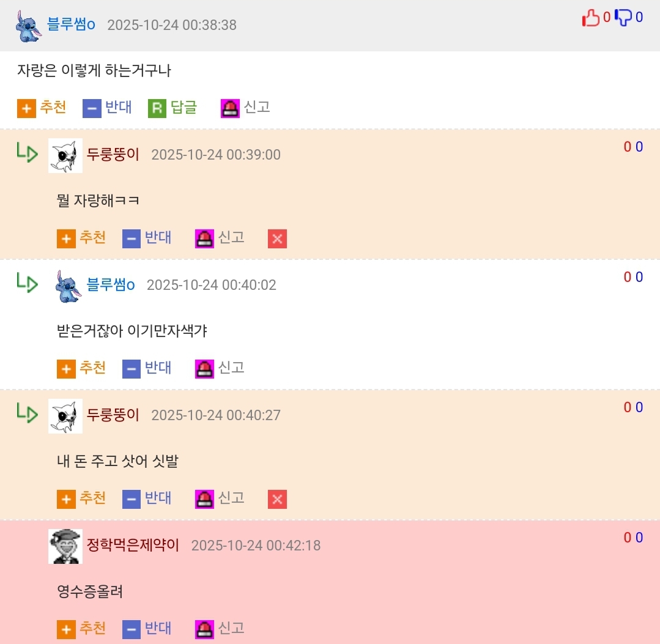Report 신고 the 받은거잖아 이기만자색갸 reply
Image resolution: width=660 pixels, height=644 pixels.
pos(220,368)
